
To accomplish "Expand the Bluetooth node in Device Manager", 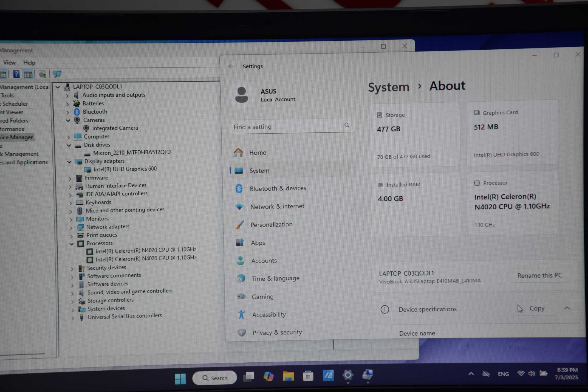I will point(68,112).
